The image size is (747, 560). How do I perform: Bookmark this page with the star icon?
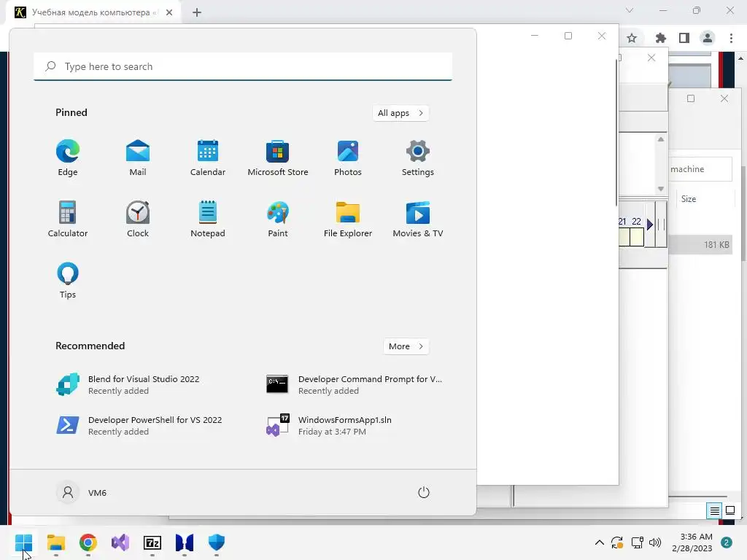point(632,38)
